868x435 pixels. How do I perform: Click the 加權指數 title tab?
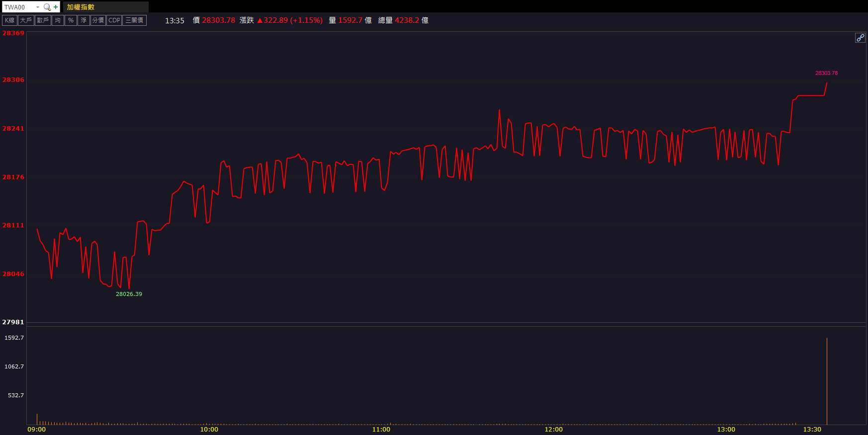[x=81, y=7]
